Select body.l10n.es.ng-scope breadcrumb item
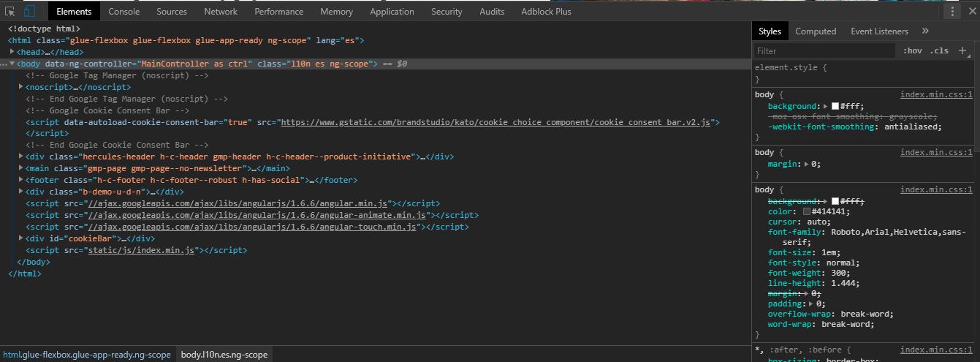Viewport: 980px width, 362px height. tap(224, 354)
